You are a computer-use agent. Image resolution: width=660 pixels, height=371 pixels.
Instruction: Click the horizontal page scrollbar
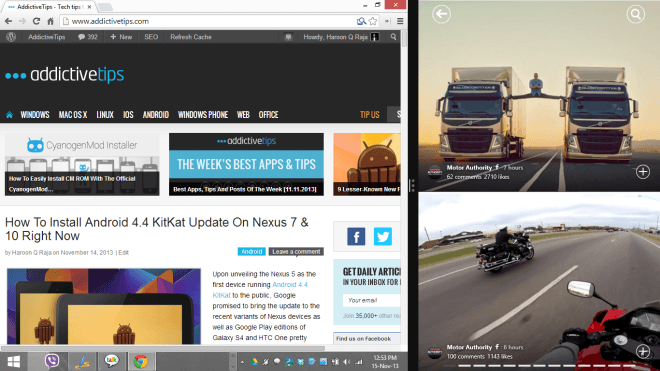163,348
